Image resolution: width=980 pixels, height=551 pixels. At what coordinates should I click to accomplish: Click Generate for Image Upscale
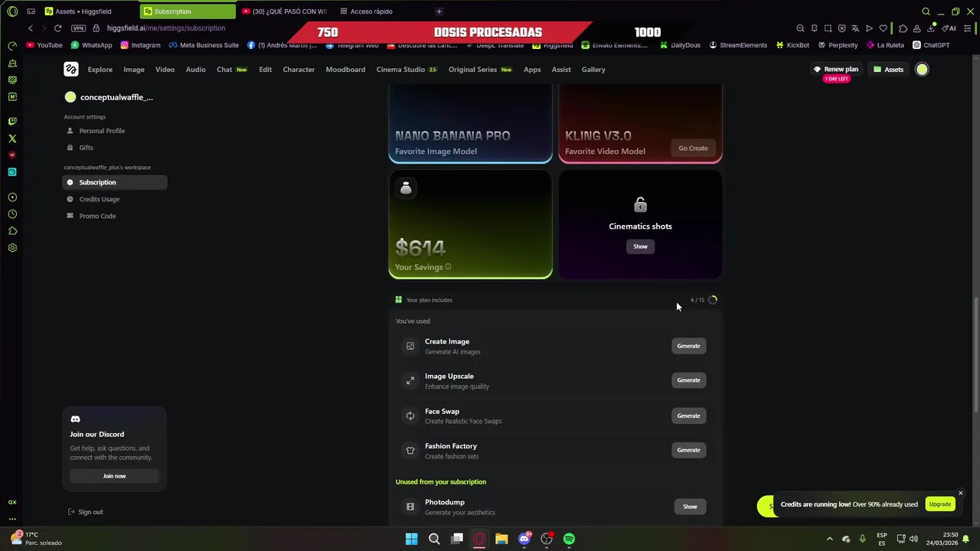pyautogui.click(x=688, y=380)
